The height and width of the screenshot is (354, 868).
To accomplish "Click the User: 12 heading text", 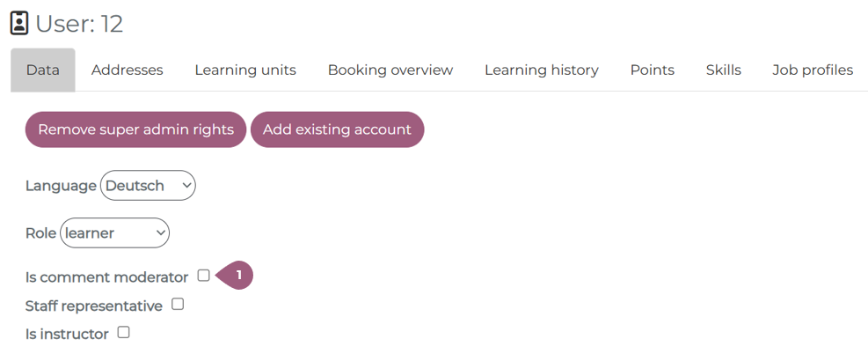I will pos(79,24).
